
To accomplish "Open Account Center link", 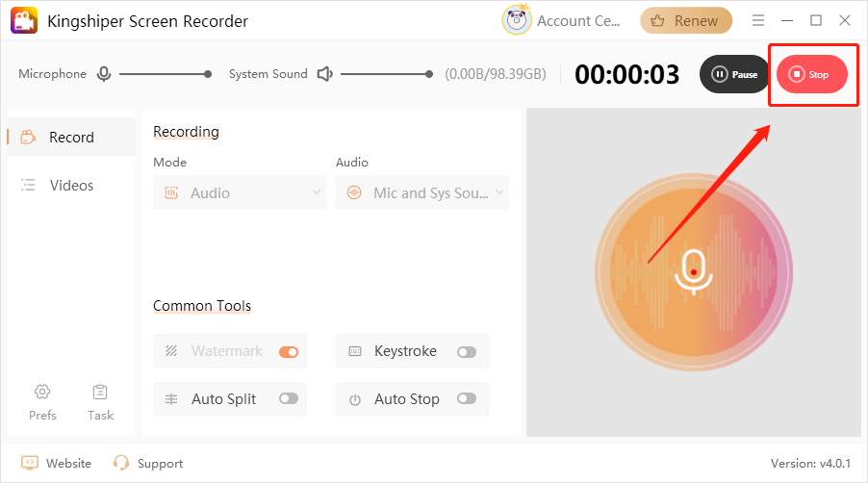I will [x=578, y=21].
